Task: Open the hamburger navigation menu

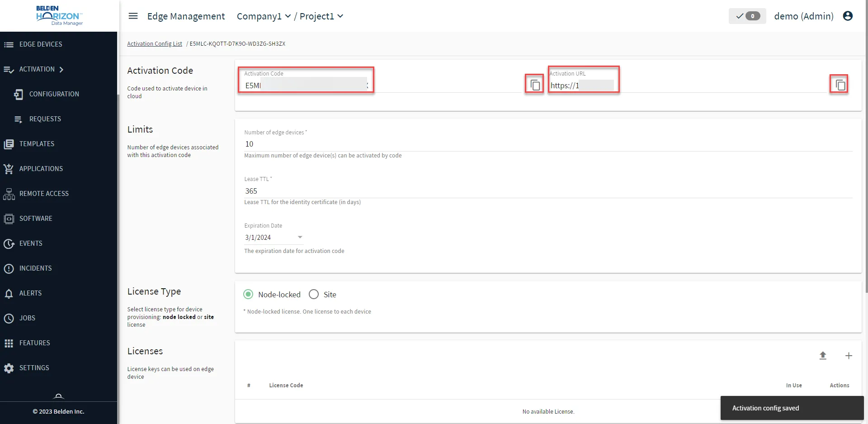Action: [x=133, y=16]
